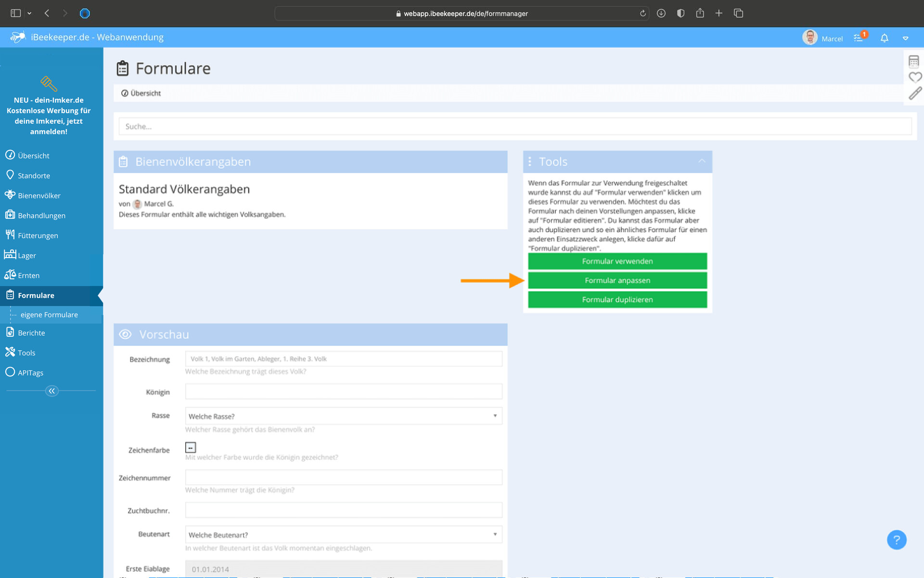
Task: Click the Tools wrench icon in sidebar
Action: coord(10,352)
